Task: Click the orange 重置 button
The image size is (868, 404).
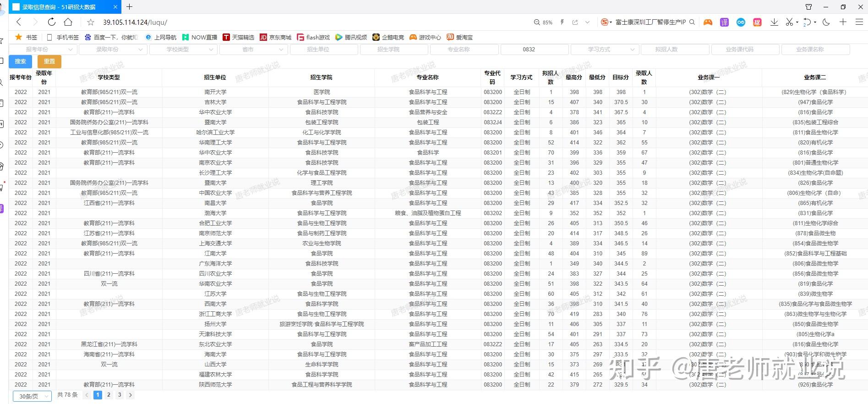Action: tap(49, 61)
